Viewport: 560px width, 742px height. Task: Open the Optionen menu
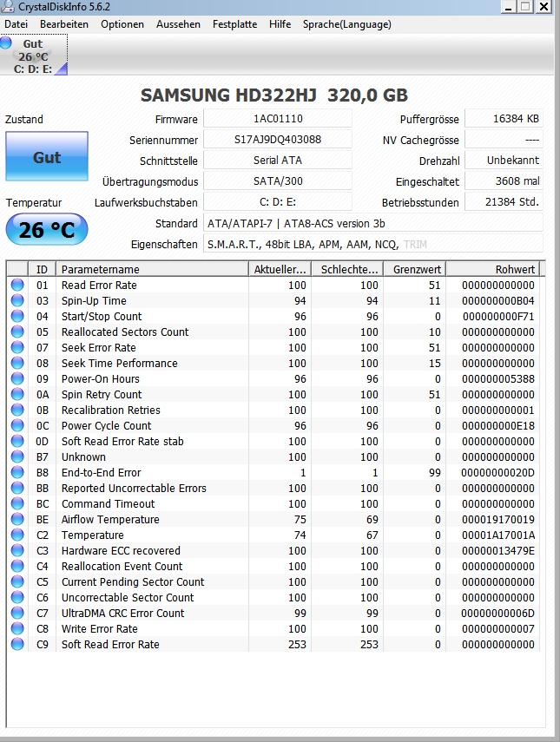point(122,24)
